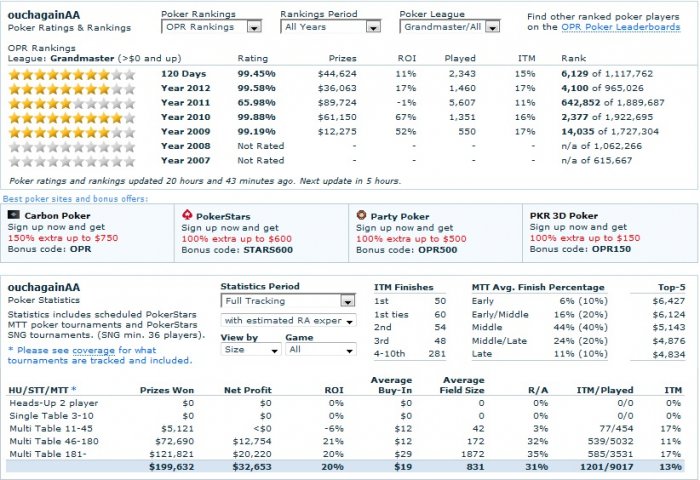Click the empty star rating for Year 2007
Image resolution: width=700 pixels, height=480 pixels.
(72, 161)
